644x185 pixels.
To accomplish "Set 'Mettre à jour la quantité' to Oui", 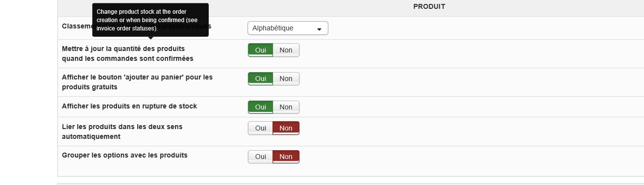I will point(260,50).
